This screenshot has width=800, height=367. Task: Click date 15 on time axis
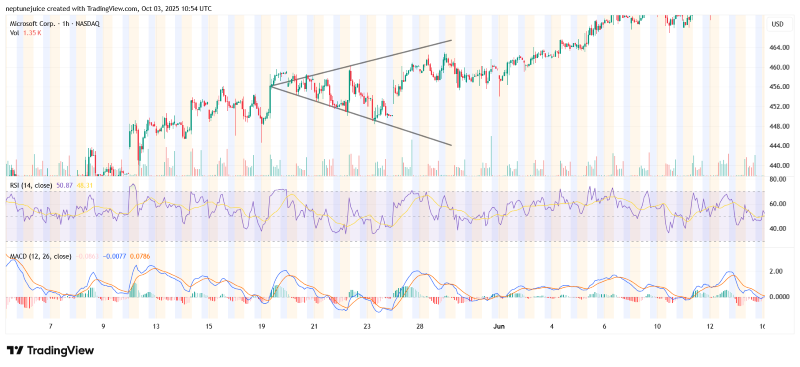coord(209,327)
